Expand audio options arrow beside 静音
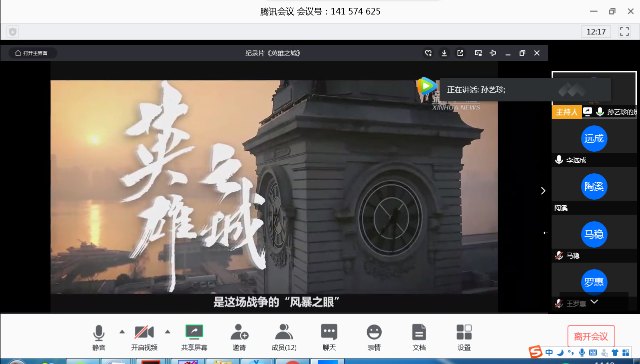This screenshot has width=640, height=364. tap(122, 332)
